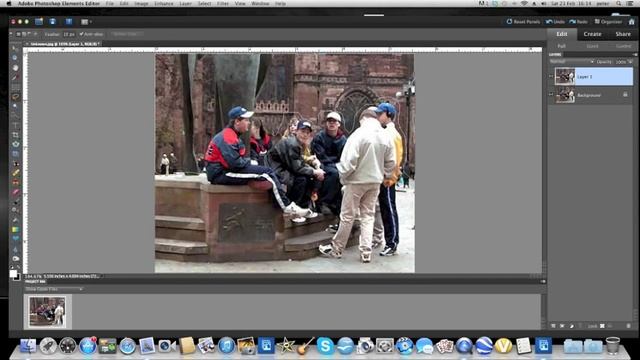The height and width of the screenshot is (360, 640).
Task: Open the File menu
Action: click(x=110, y=4)
